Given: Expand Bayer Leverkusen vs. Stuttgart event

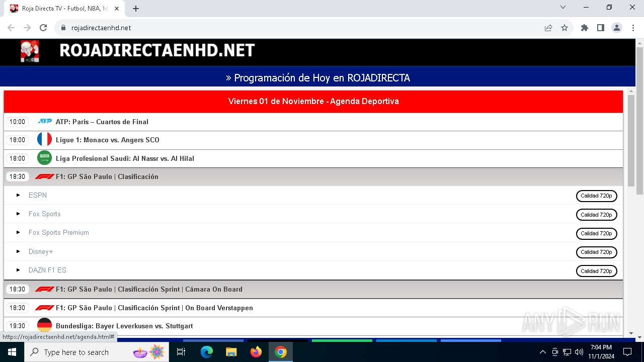Looking at the screenshot, I should click(313, 326).
